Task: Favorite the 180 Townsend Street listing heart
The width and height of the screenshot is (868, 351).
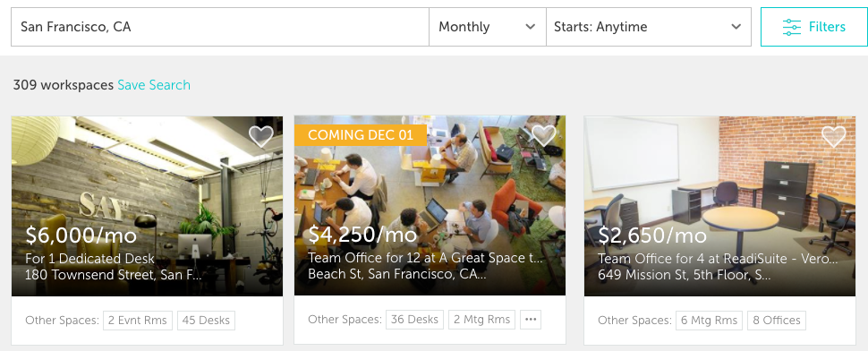Action: (x=260, y=136)
